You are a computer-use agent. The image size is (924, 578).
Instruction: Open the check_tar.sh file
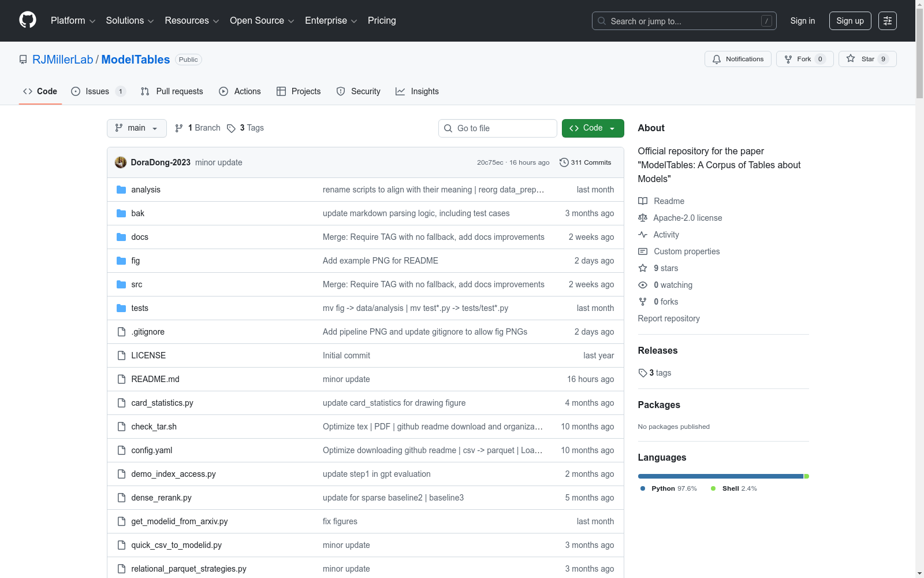click(x=154, y=427)
